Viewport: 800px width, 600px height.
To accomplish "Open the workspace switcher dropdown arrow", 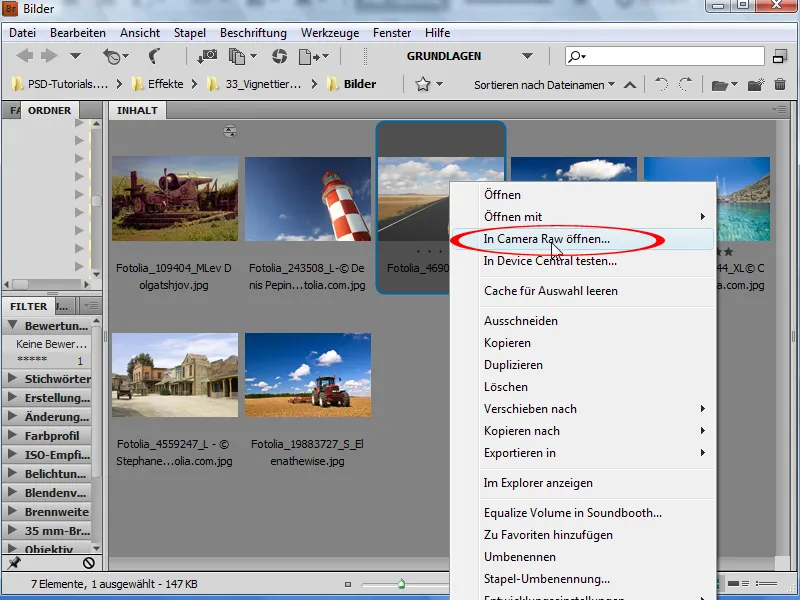I will pos(528,56).
